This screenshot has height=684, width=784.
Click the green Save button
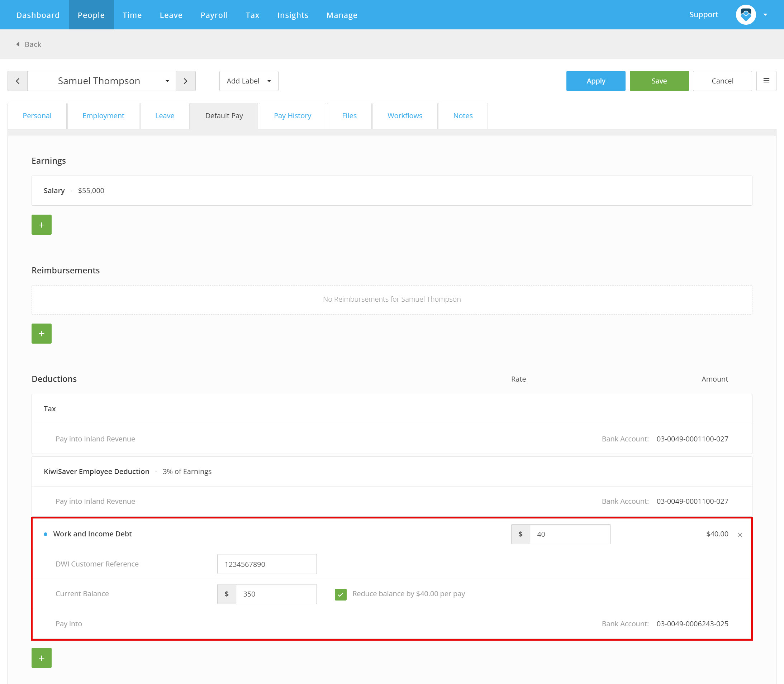659,81
